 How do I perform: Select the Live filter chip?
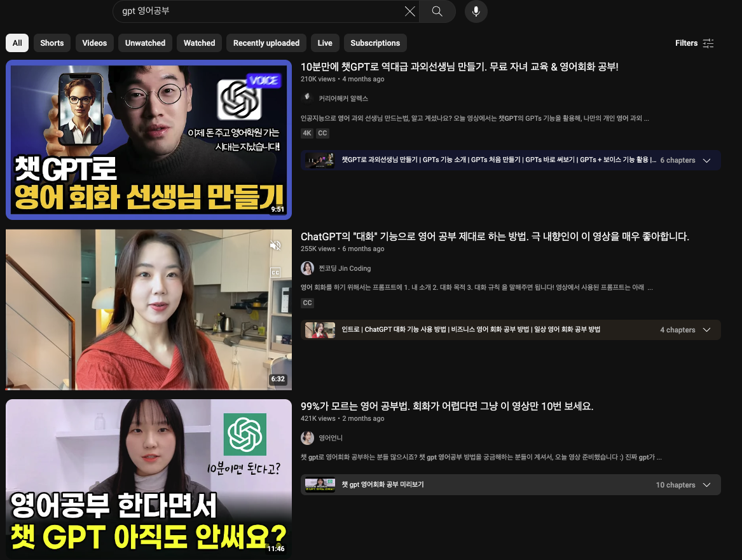tap(325, 43)
